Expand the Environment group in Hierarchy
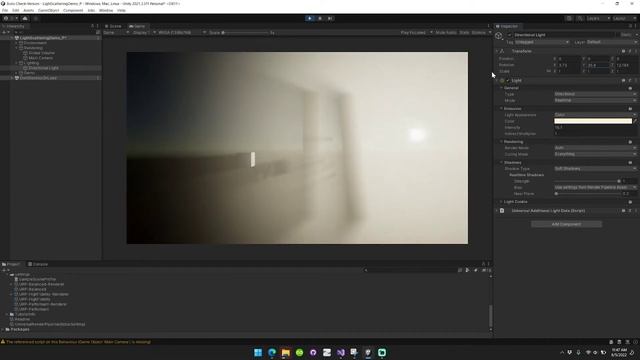 pyautogui.click(x=17, y=43)
